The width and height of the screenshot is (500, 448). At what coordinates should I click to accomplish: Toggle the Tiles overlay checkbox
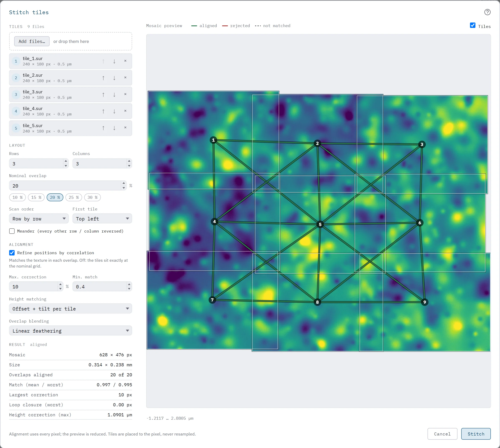pyautogui.click(x=472, y=25)
